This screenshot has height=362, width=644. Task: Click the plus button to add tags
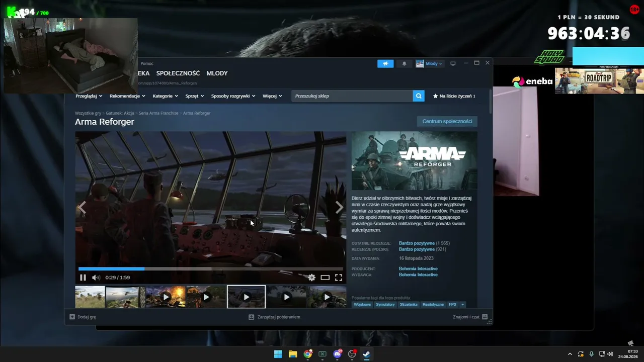[462, 305]
